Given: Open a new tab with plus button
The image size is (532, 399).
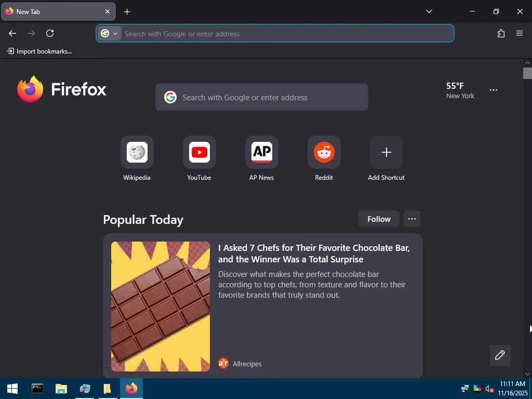Looking at the screenshot, I should pos(127,12).
